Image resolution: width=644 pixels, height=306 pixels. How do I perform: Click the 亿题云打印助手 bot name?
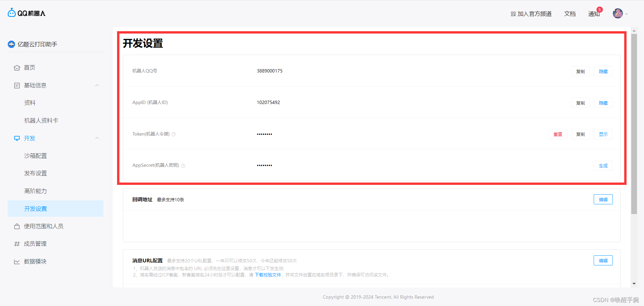(38, 44)
